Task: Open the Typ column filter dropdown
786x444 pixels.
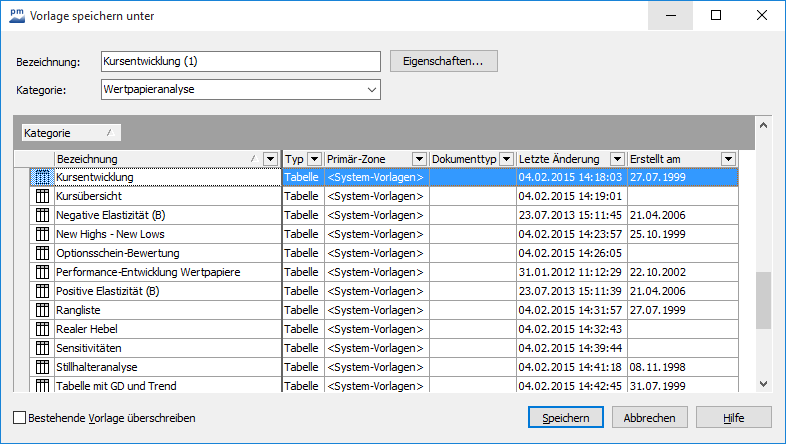Action: click(x=314, y=159)
